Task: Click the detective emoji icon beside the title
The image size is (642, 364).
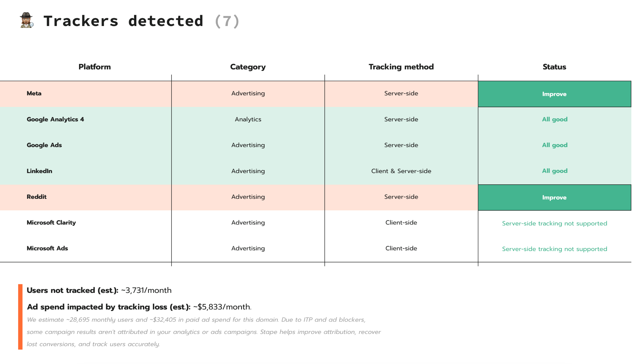Action: pyautogui.click(x=26, y=20)
